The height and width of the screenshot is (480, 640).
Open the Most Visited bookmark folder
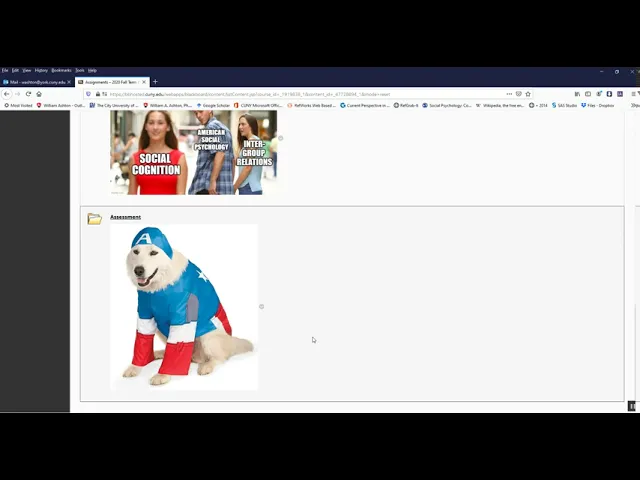pyautogui.click(x=18, y=105)
